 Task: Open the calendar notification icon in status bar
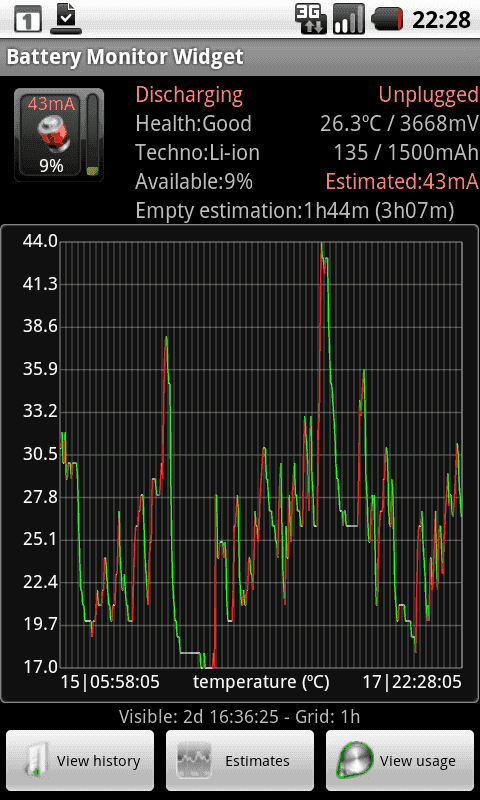point(28,21)
